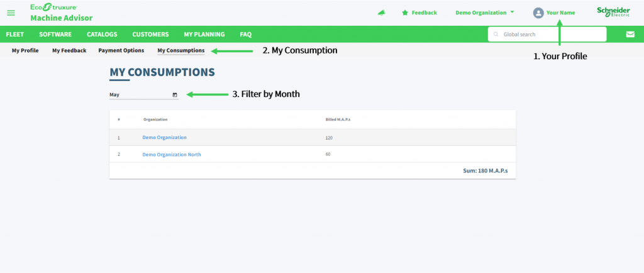Click the Your Name profile link
The height and width of the screenshot is (273, 644).
coord(560,13)
